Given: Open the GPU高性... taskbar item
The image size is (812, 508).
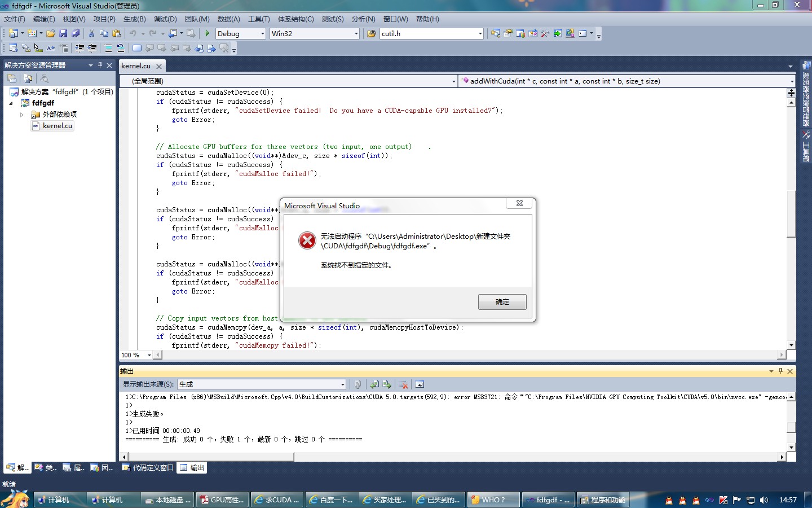Looking at the screenshot, I should tap(222, 500).
